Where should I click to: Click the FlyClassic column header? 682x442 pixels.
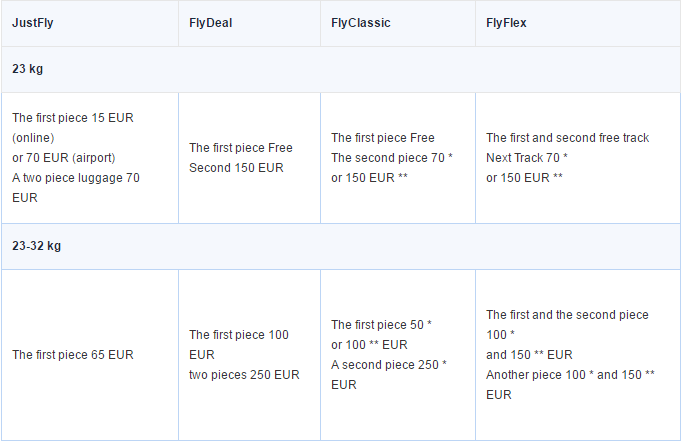point(360,23)
